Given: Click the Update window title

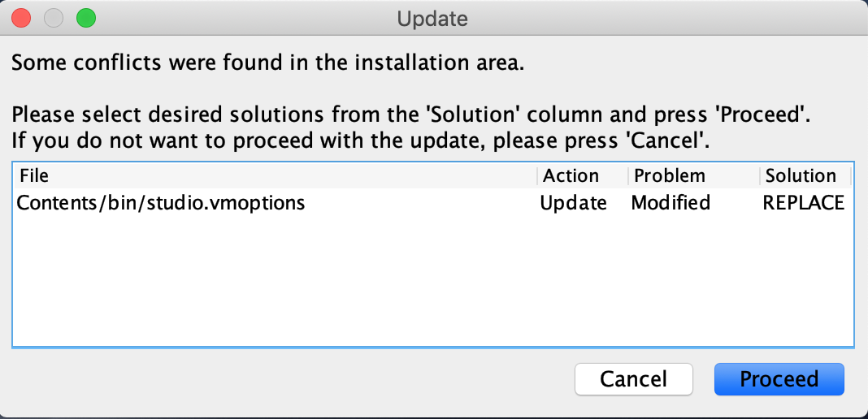Looking at the screenshot, I should 432,17.
